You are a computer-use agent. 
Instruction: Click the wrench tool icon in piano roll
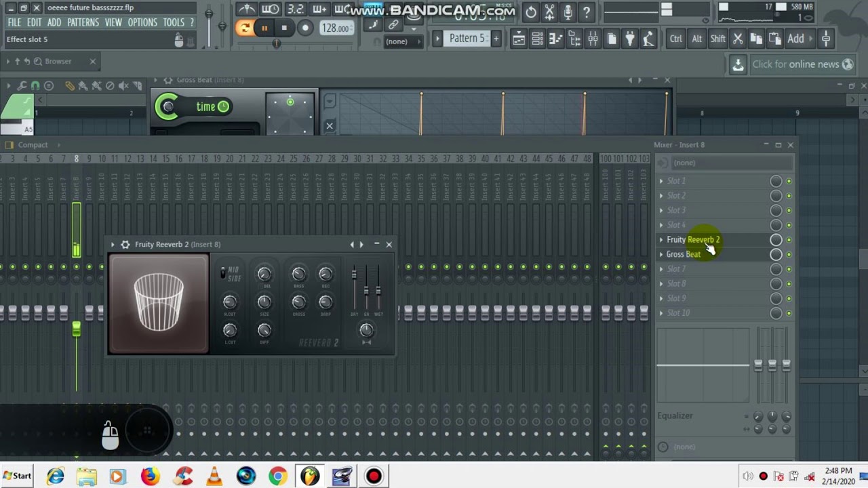click(x=22, y=86)
